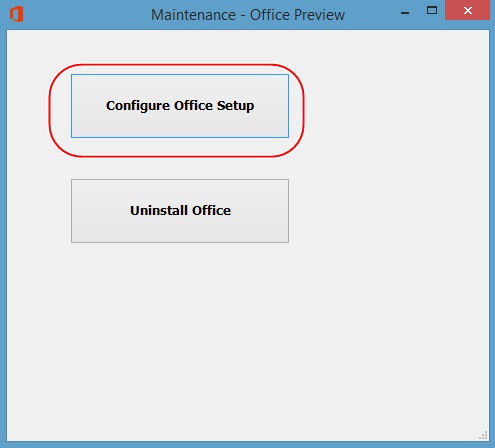
Task: Click the word Uninstall on lower button
Action: (x=159, y=211)
